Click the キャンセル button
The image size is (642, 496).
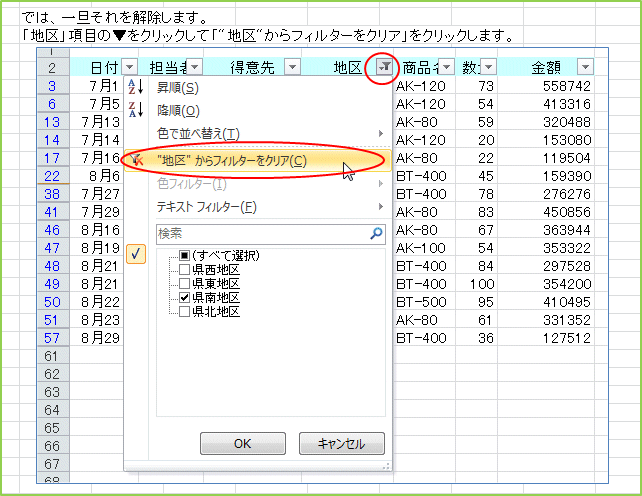point(342,444)
